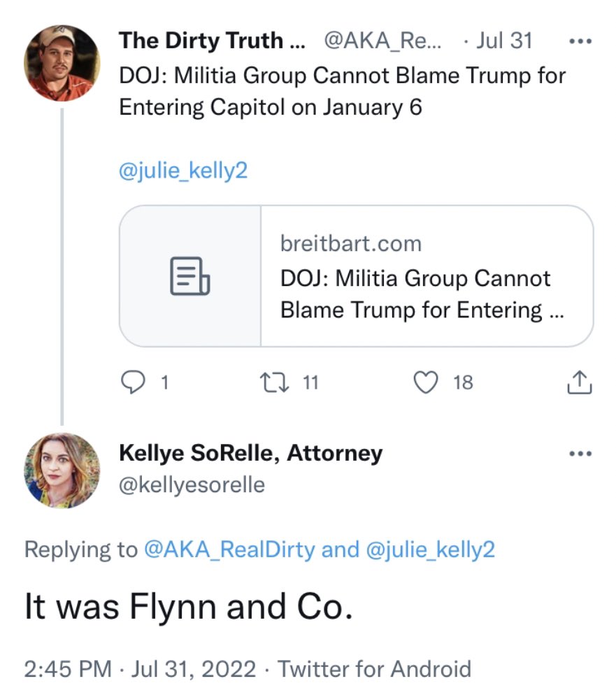Click the Jul 31 timestamp on original tweet
This screenshot has height=688, width=616.
tap(504, 41)
